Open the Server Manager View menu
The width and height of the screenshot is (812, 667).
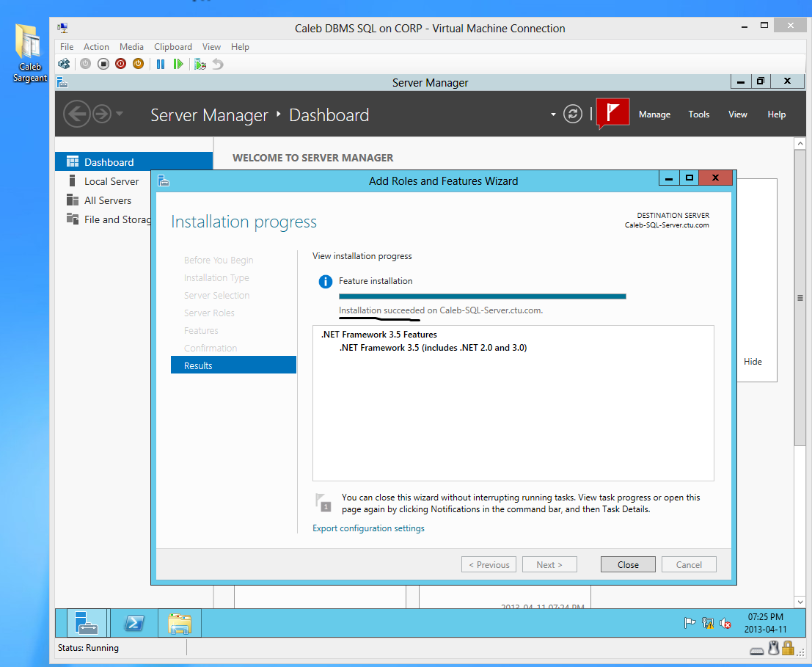coord(737,114)
